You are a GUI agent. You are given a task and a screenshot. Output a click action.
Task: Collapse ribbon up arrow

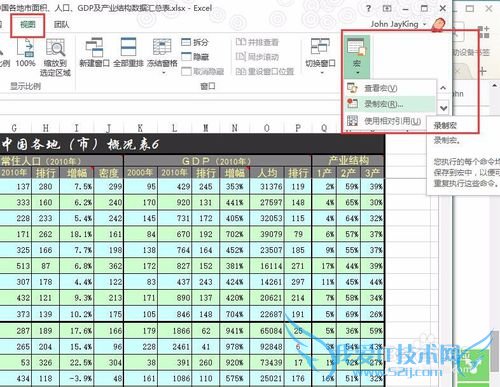coord(443,88)
